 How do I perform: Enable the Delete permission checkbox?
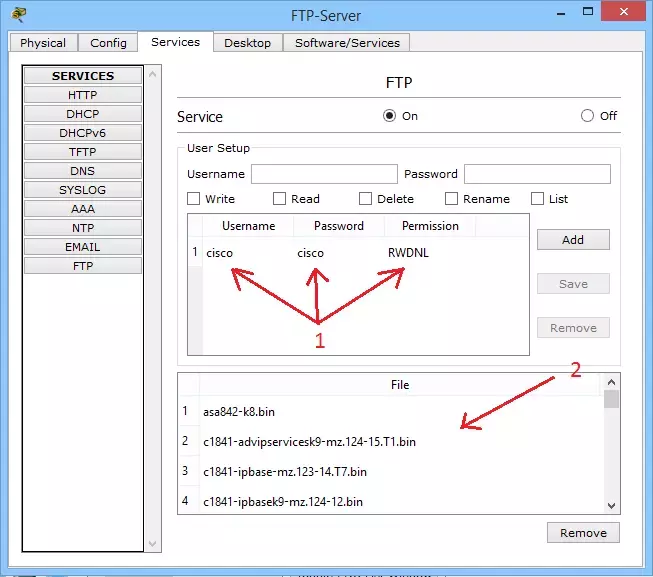(x=365, y=199)
